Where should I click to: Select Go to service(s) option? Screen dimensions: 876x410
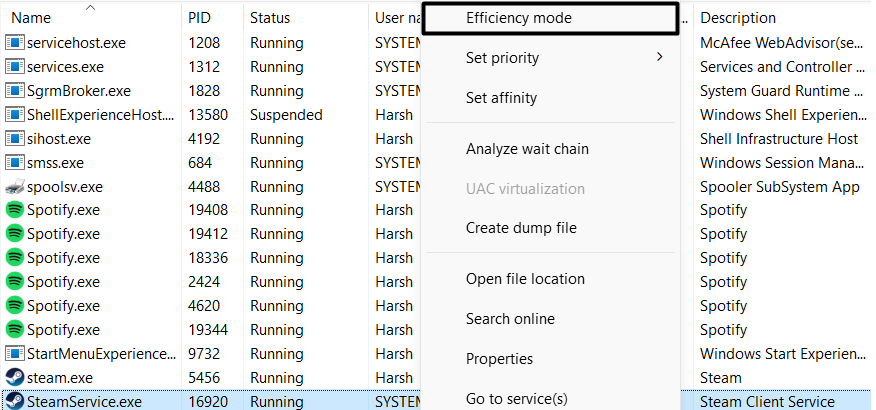(516, 399)
